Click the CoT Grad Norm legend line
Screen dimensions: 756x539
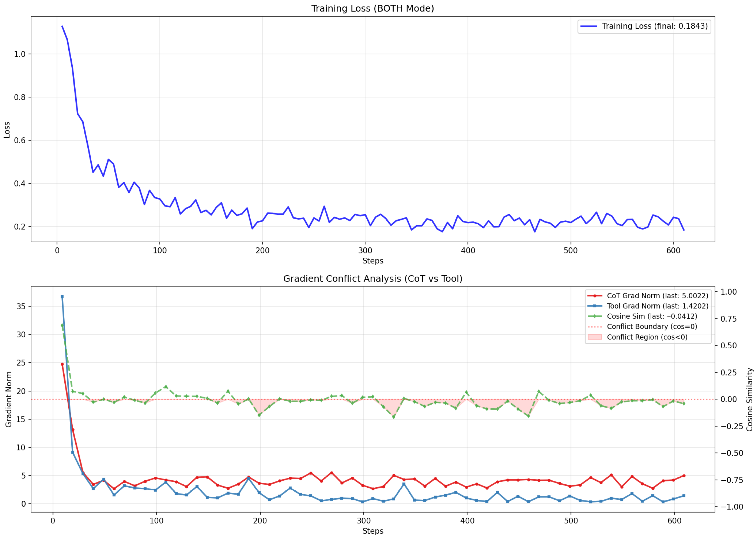(595, 296)
